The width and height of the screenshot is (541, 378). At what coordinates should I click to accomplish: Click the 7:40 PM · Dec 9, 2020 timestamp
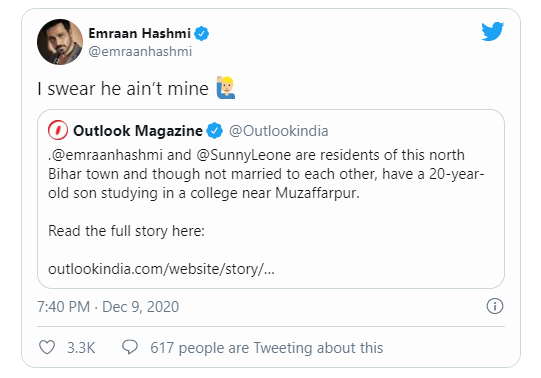pos(108,307)
